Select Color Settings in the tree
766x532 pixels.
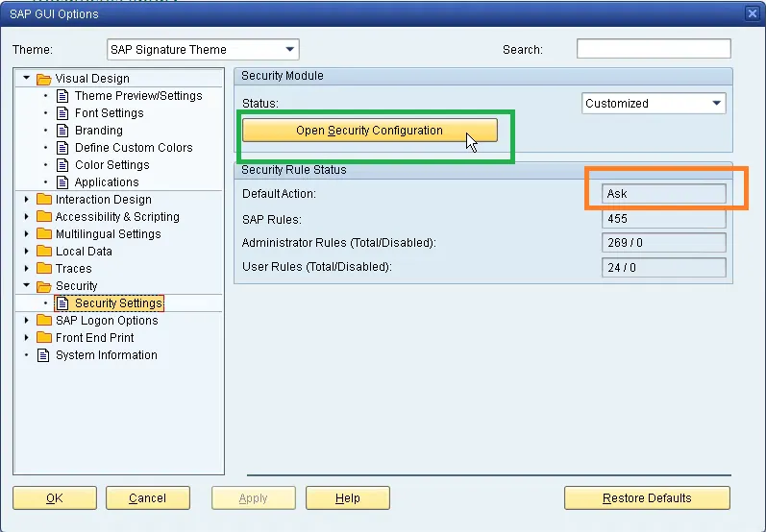point(112,165)
